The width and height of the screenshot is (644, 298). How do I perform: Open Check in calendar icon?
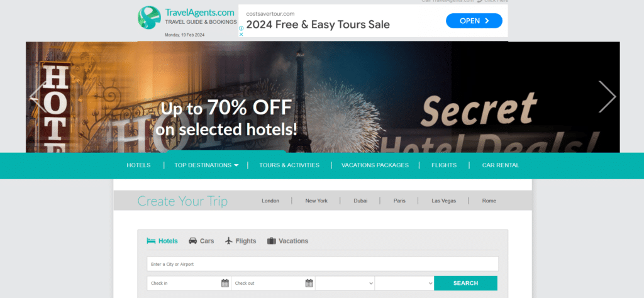(225, 283)
